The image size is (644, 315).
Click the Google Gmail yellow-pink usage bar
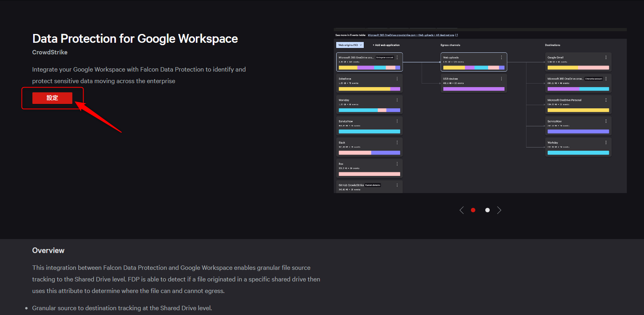[578, 68]
